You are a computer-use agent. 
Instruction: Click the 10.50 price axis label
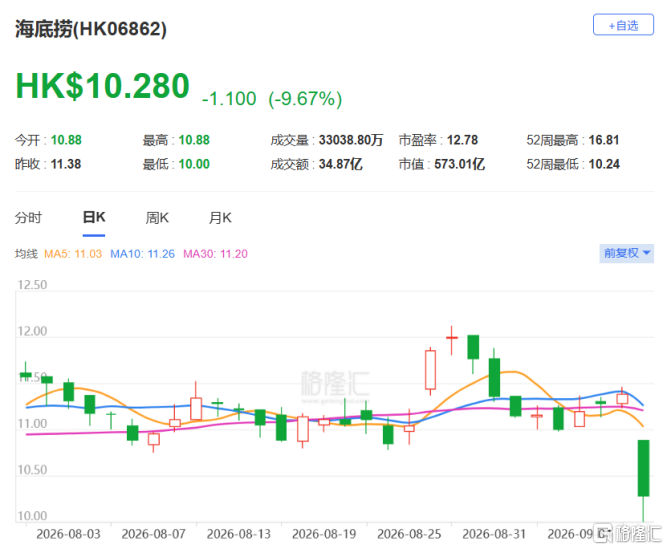pos(32,469)
